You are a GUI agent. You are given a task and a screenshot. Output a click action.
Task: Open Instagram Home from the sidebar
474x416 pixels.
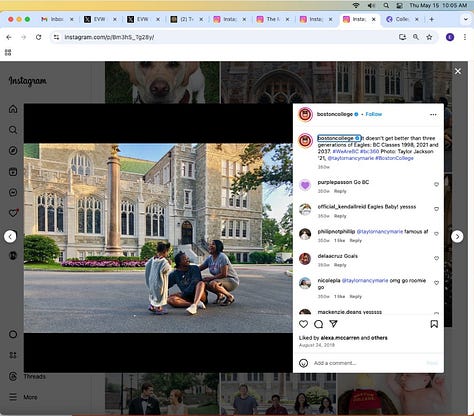pyautogui.click(x=13, y=109)
